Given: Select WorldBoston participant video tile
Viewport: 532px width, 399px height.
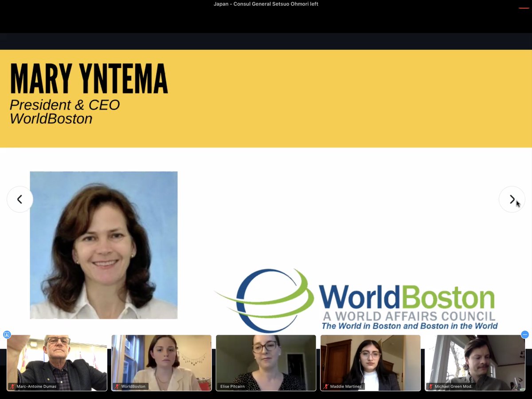Looking at the screenshot, I should pos(161,363).
